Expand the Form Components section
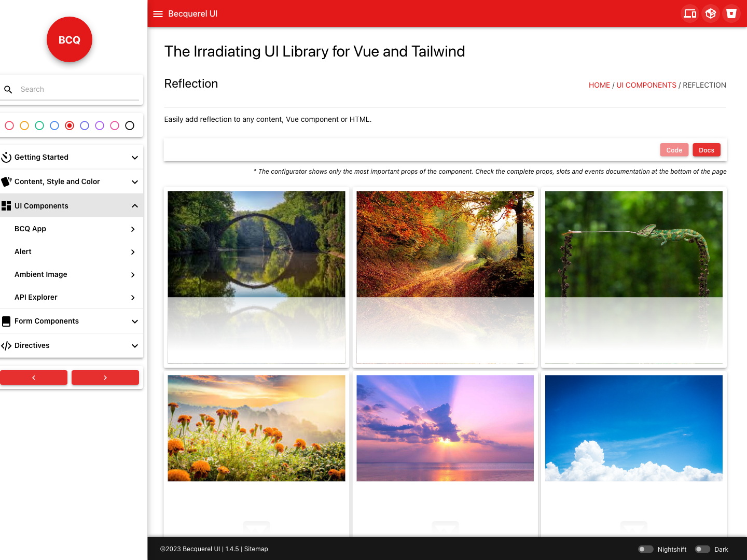This screenshot has height=560, width=747. (72, 321)
